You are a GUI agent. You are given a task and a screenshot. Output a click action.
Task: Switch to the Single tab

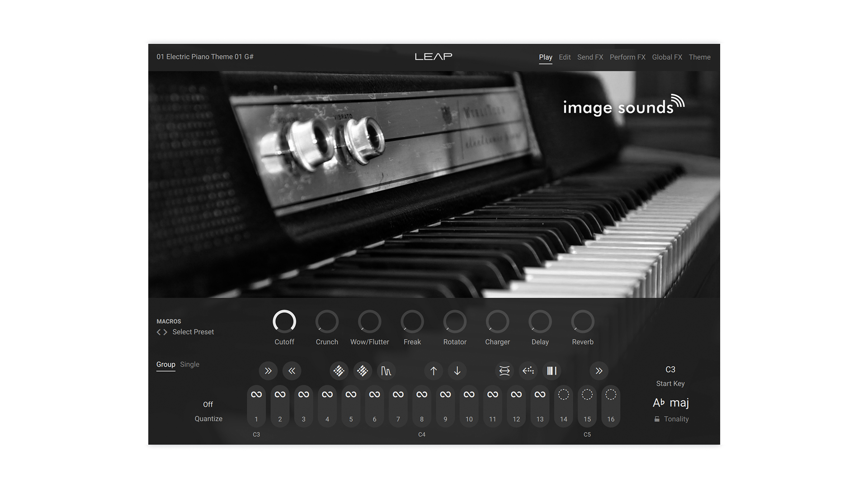pyautogui.click(x=189, y=364)
